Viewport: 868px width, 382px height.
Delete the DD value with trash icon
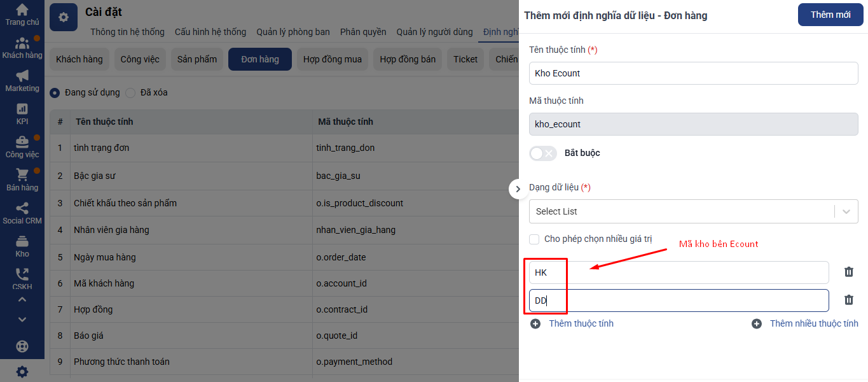point(848,300)
